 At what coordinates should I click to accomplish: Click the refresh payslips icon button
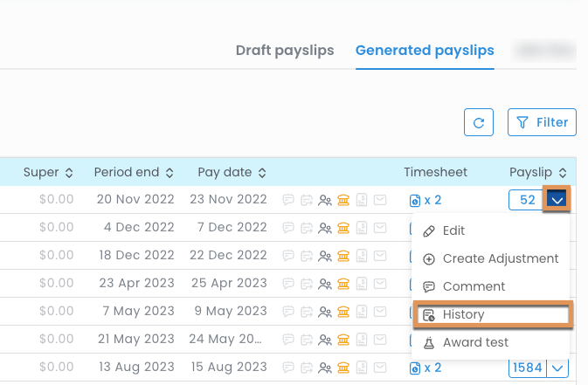pos(478,122)
